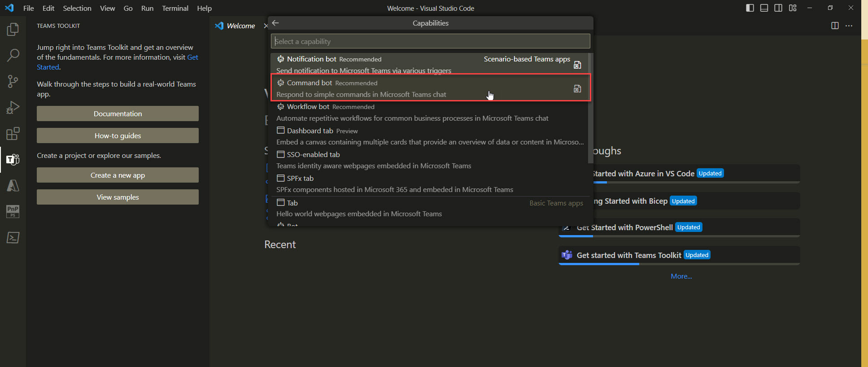Select the Dashboard tab capability
The width and height of the screenshot is (868, 367).
pyautogui.click(x=429, y=136)
